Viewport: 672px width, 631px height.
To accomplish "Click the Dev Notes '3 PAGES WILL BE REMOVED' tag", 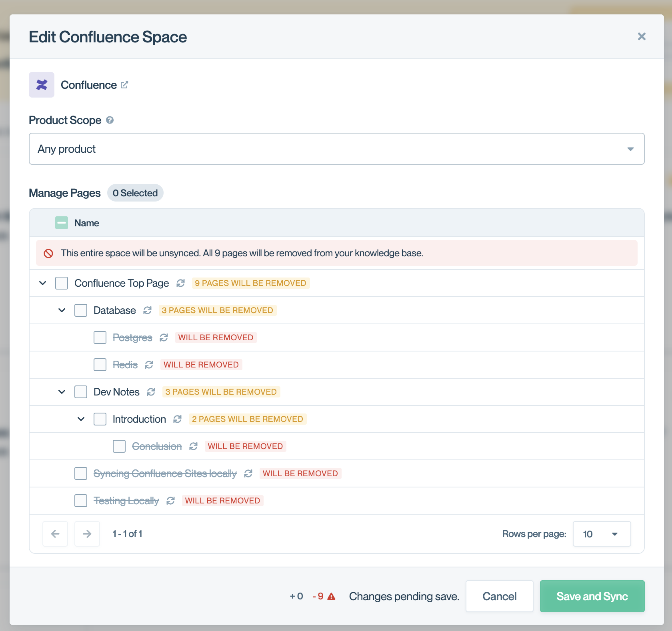I will [x=221, y=392].
